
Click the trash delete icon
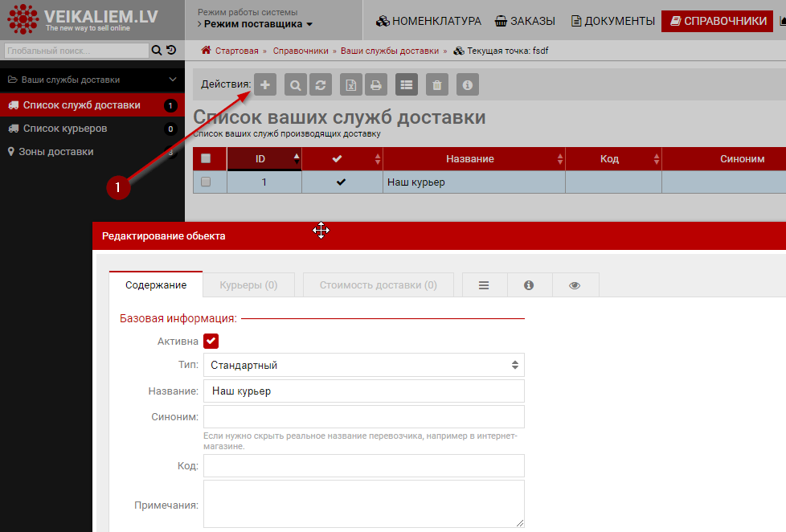pyautogui.click(x=436, y=84)
